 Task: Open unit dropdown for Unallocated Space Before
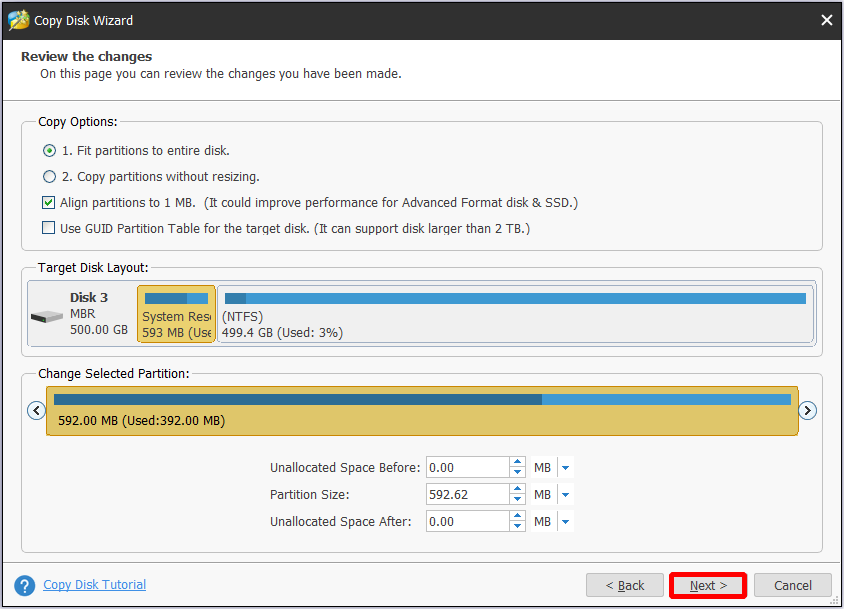[565, 468]
